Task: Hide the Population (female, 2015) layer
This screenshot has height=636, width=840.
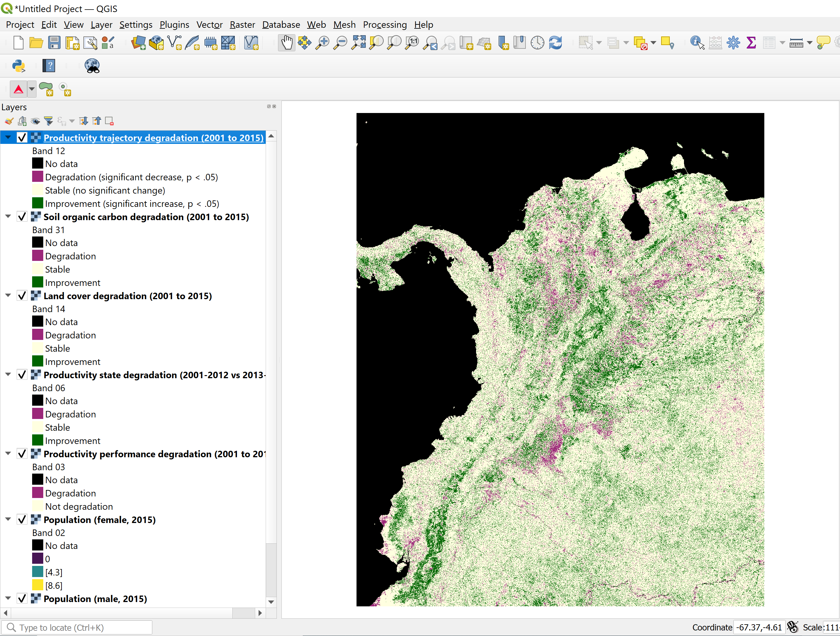Action: pos(22,520)
